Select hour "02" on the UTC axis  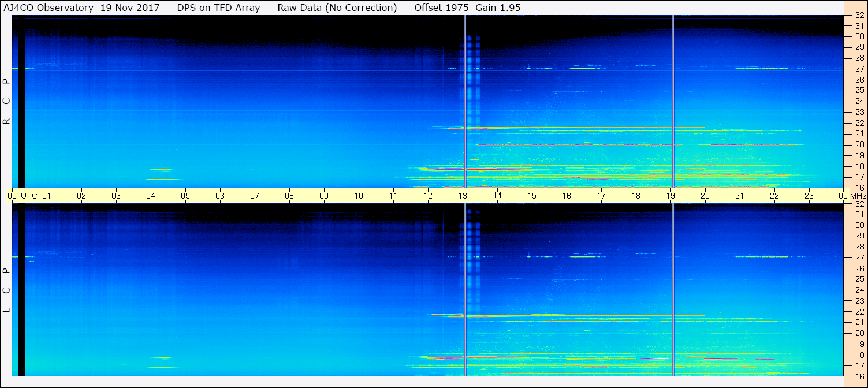click(x=81, y=196)
